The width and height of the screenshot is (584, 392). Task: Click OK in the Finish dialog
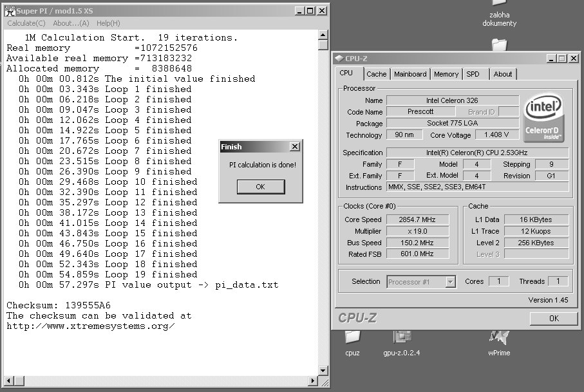(x=261, y=187)
